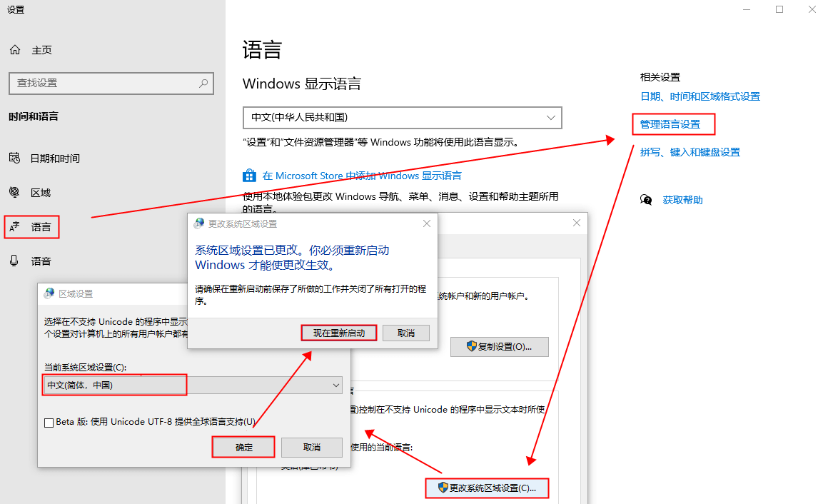Open 拼写、键入和键盘设置 link

tap(690, 152)
